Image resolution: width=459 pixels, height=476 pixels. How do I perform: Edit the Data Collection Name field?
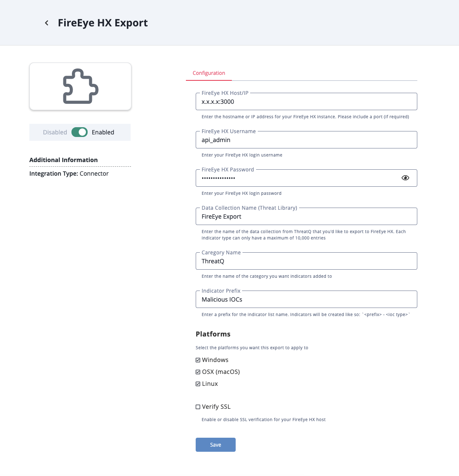(306, 217)
